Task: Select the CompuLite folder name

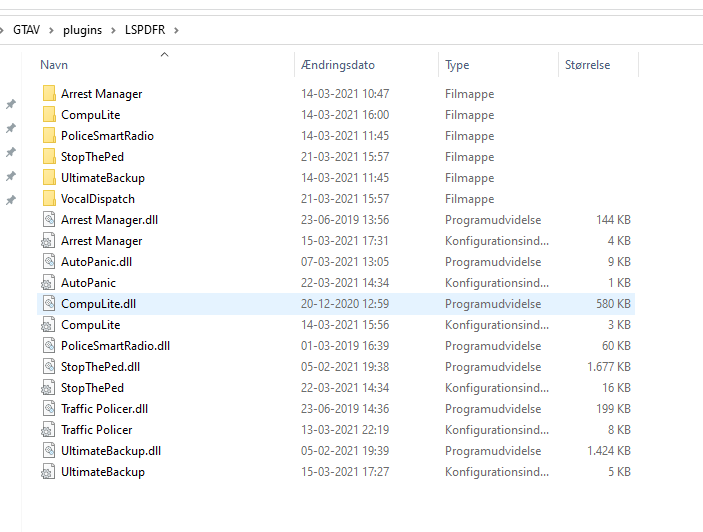Action: [91, 115]
